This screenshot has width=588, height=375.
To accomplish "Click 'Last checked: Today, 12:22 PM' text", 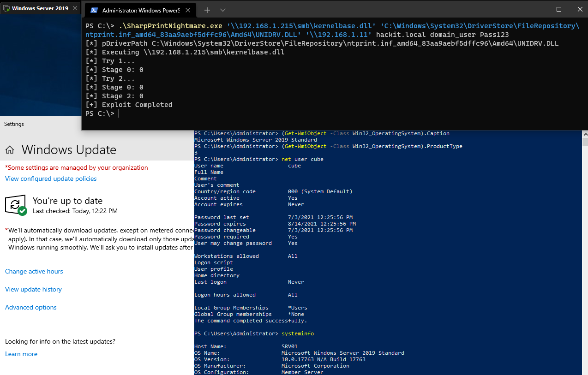I will point(75,211).
